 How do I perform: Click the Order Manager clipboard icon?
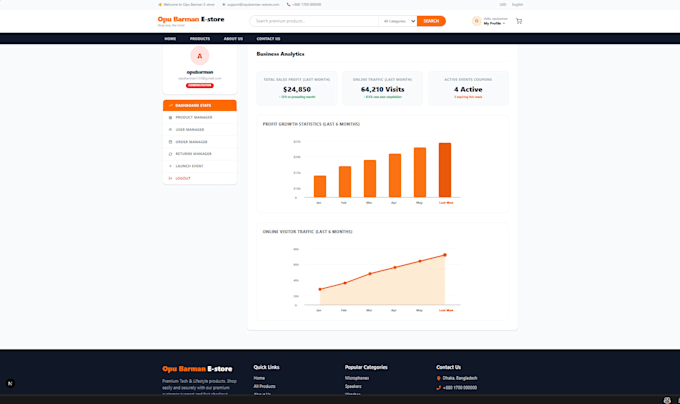tap(170, 142)
